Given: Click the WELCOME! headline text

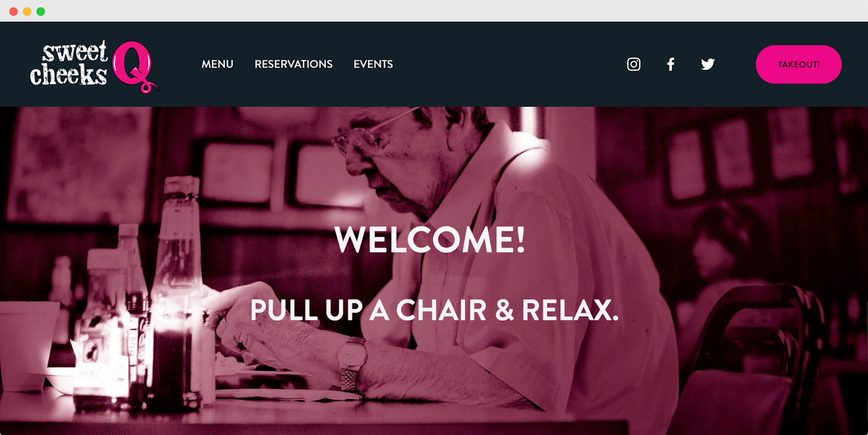Looking at the screenshot, I should [x=430, y=240].
